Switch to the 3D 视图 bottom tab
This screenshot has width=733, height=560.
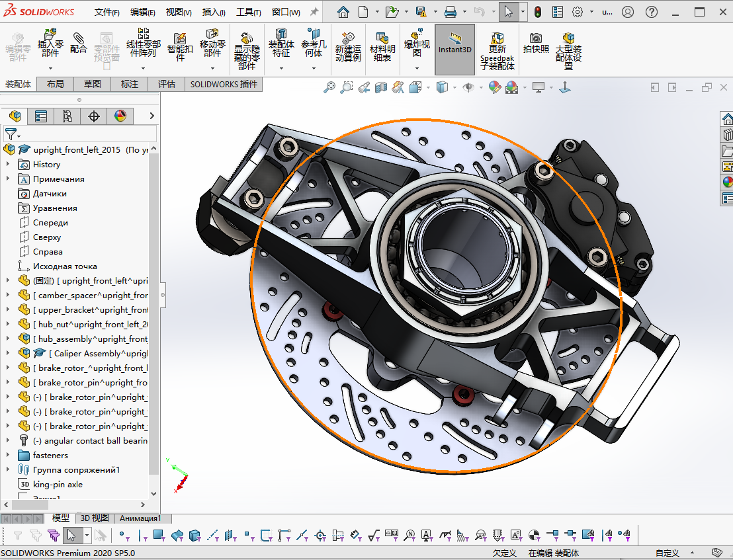(95, 518)
